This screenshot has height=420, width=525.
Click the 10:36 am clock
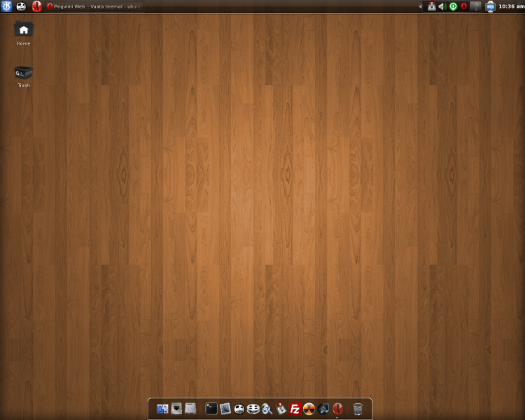point(511,6)
